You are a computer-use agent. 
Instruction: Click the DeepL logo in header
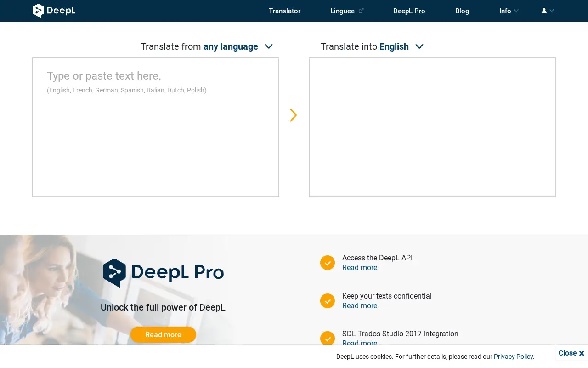tap(54, 11)
